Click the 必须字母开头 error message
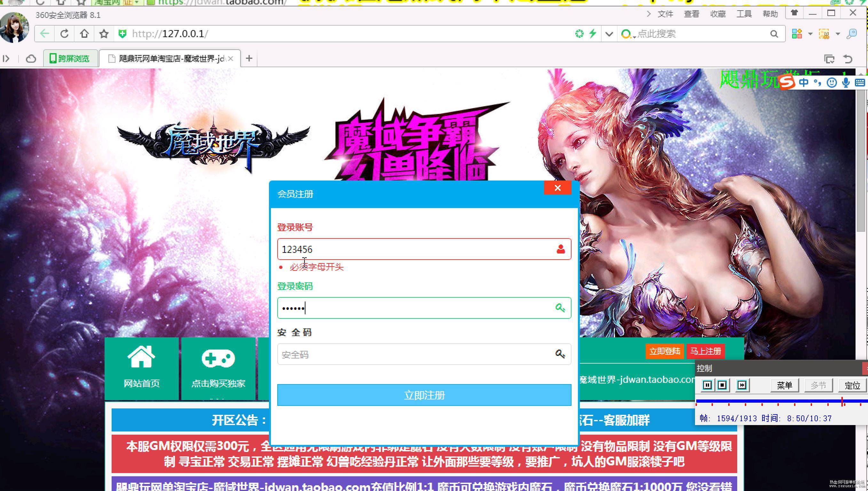Viewport: 868px width, 491px height. (316, 267)
